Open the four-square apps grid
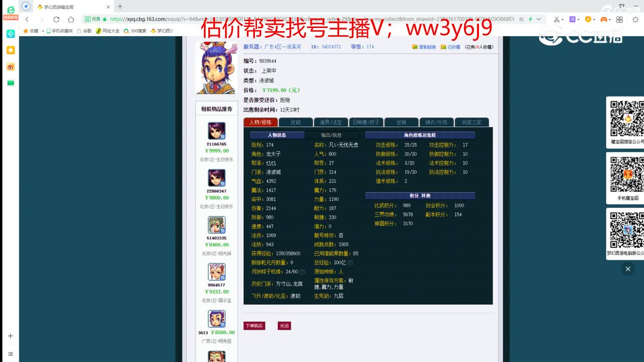The image size is (644, 362). pyautogui.click(x=619, y=19)
